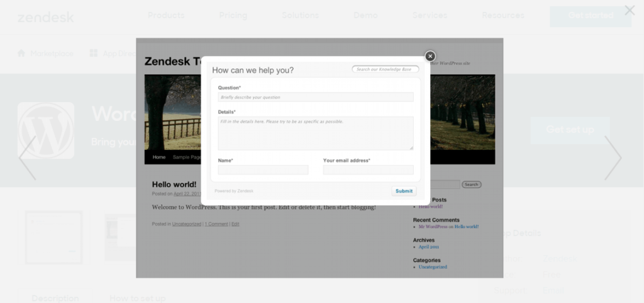Click the Zendesk logo in the header
Screen dimensions: 644x303
[45, 17]
